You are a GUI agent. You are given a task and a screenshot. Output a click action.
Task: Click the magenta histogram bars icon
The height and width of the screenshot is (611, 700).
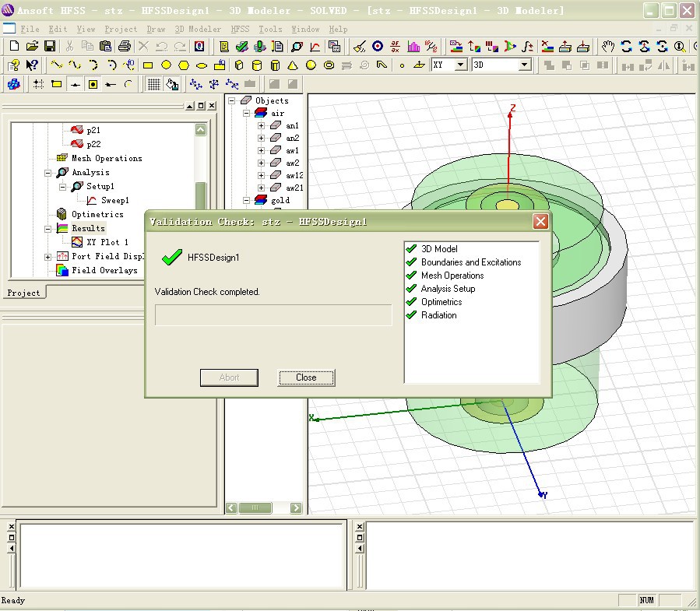(x=413, y=46)
